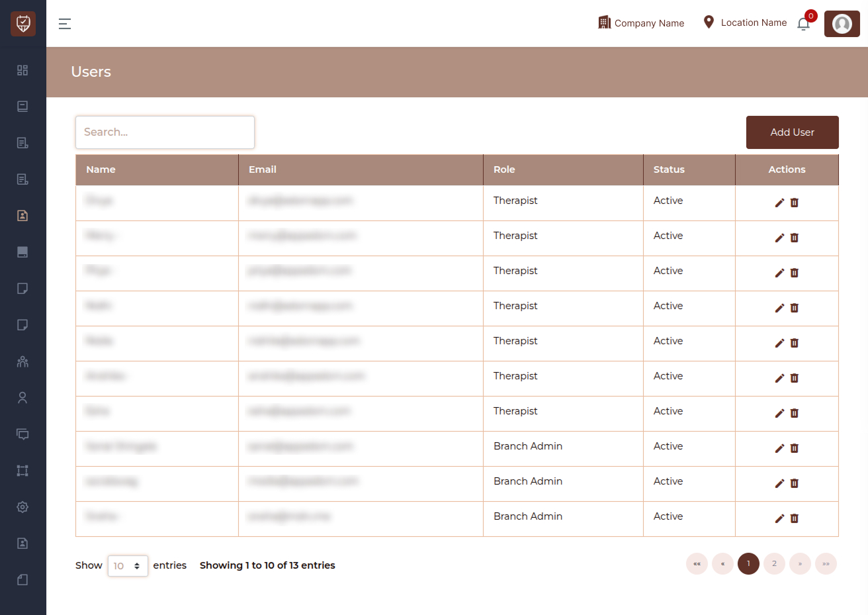This screenshot has width=868, height=615.
Task: Jump to the last page using the double arrow
Action: pyautogui.click(x=826, y=564)
